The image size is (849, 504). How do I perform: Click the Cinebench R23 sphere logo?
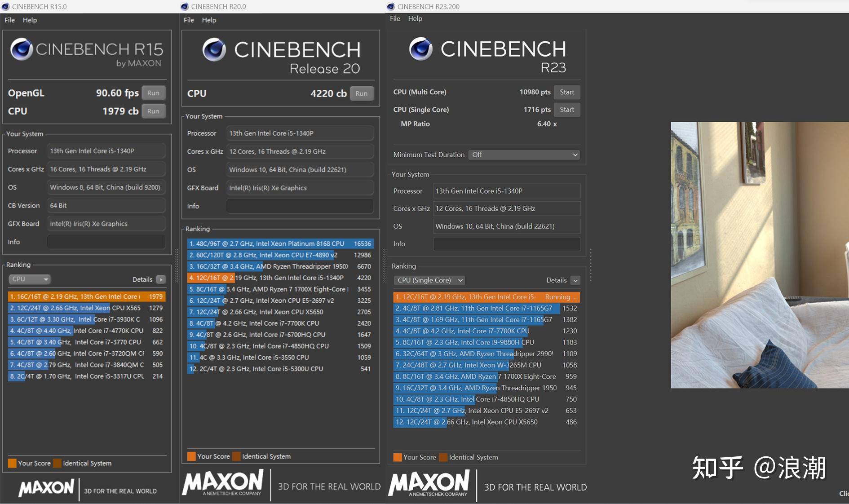[421, 49]
